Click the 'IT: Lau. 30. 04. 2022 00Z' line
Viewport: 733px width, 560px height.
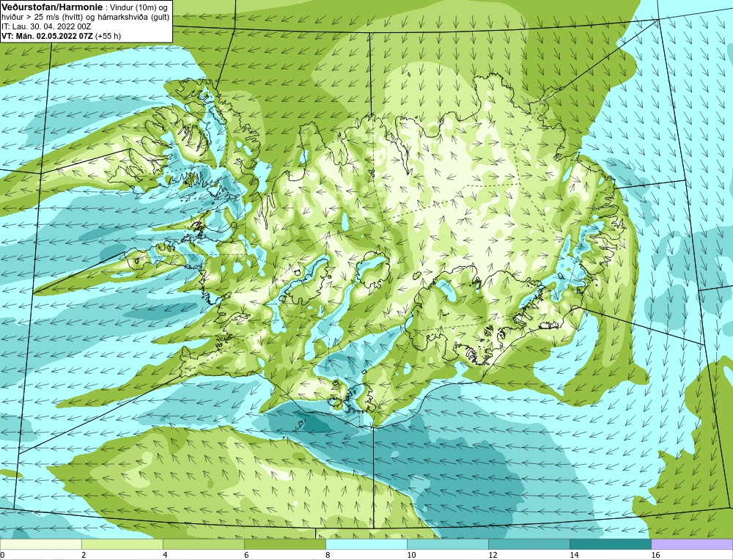pos(45,26)
